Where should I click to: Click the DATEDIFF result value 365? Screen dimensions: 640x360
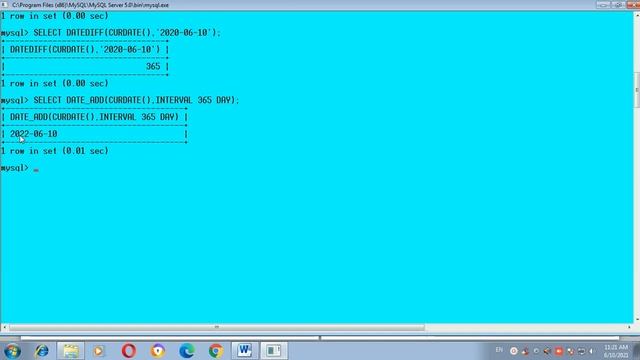[153, 67]
